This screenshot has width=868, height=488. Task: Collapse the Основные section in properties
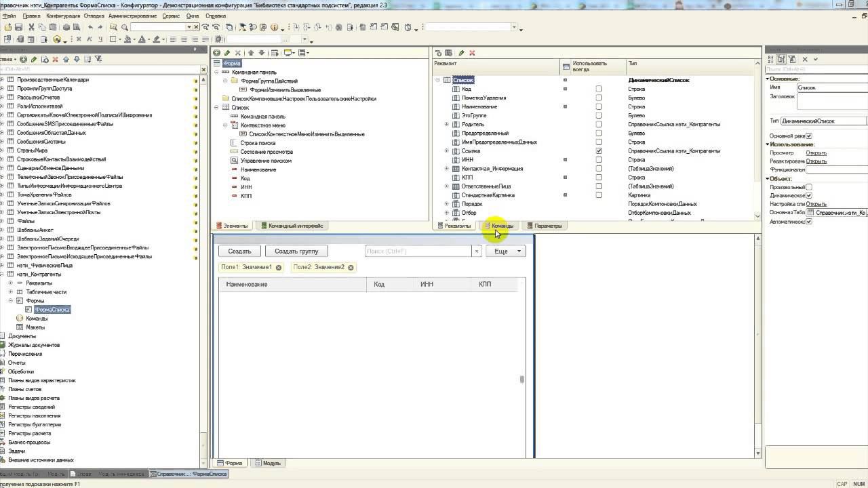[767, 79]
